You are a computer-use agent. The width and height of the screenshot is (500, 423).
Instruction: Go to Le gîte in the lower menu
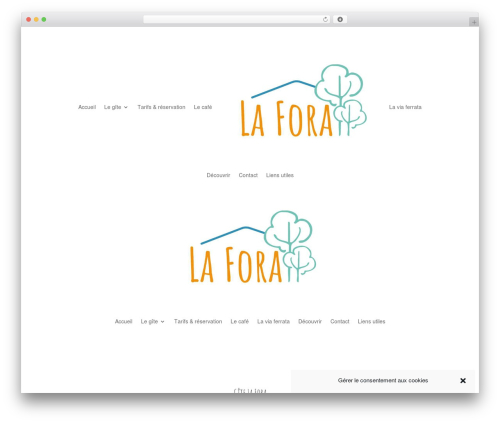149,321
